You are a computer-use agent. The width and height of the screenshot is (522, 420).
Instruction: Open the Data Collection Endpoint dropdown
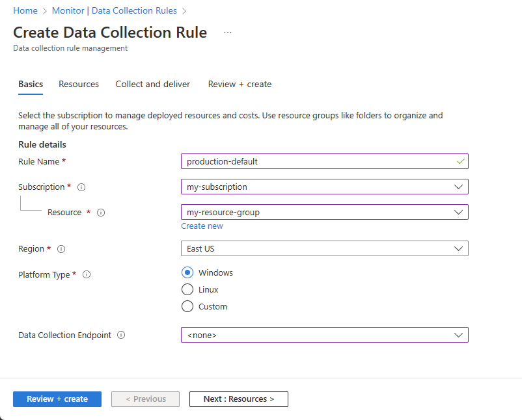click(324, 335)
